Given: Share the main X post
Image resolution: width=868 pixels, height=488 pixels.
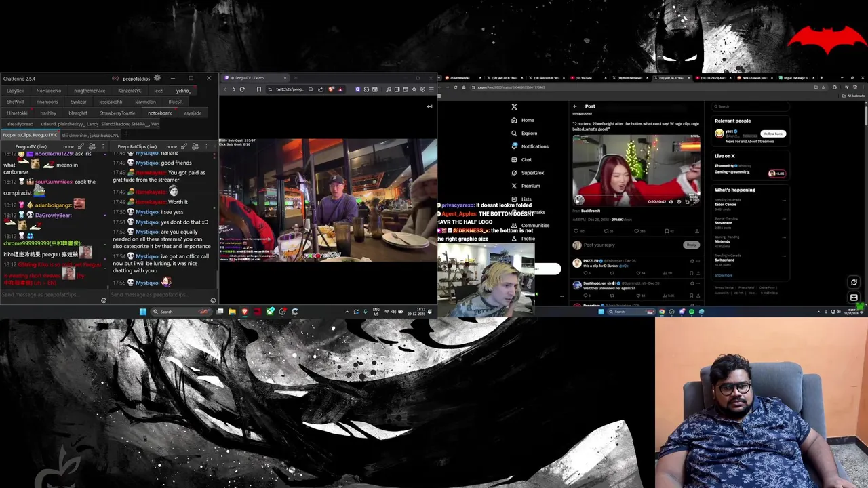Looking at the screenshot, I should point(696,231).
